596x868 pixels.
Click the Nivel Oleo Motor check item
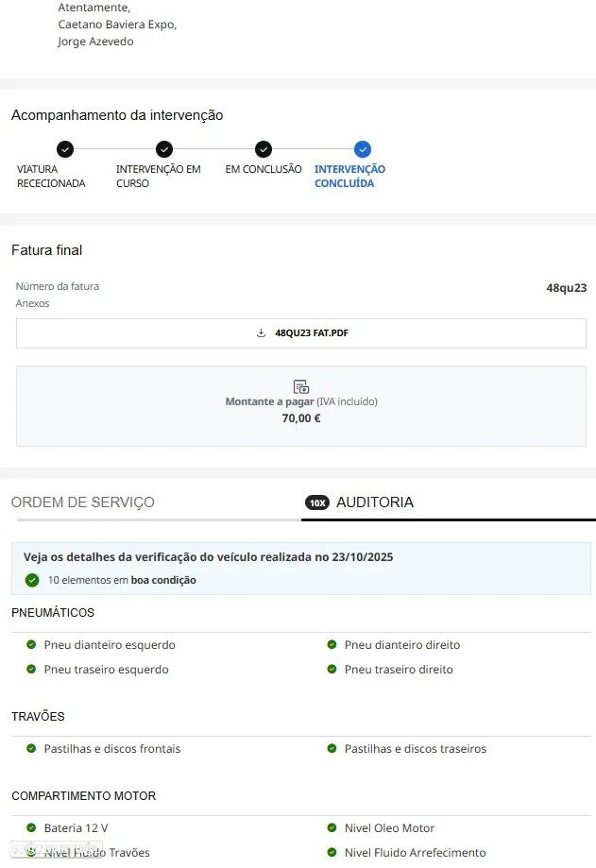point(389,828)
